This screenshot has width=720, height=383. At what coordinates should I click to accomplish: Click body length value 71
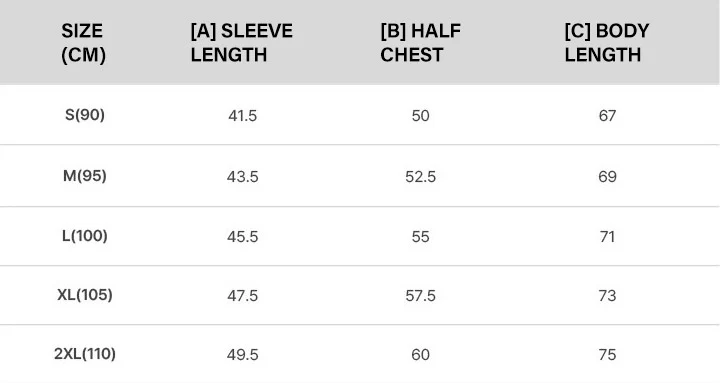pyautogui.click(x=607, y=237)
